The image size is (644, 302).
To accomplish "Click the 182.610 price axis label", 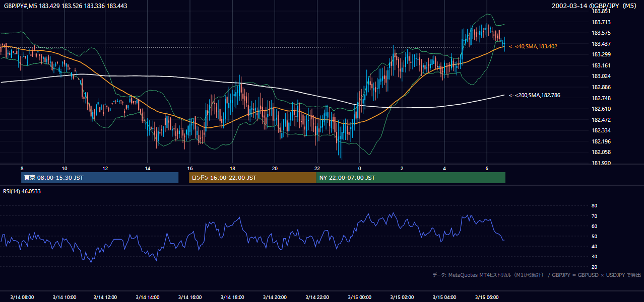I will [601, 109].
